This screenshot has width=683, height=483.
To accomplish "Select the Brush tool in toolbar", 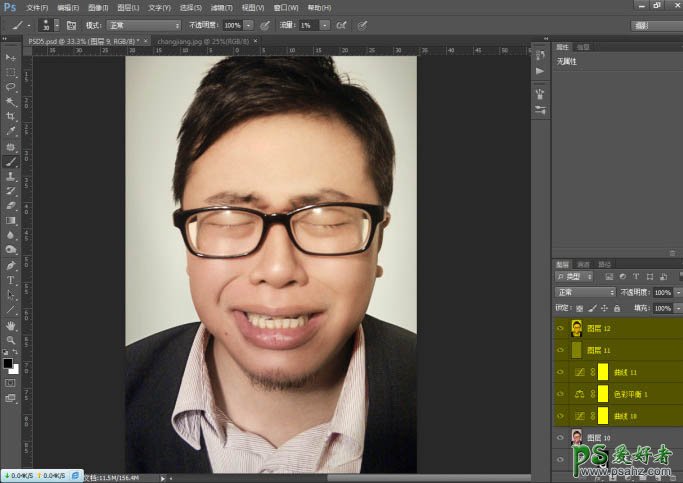I will 11,161.
